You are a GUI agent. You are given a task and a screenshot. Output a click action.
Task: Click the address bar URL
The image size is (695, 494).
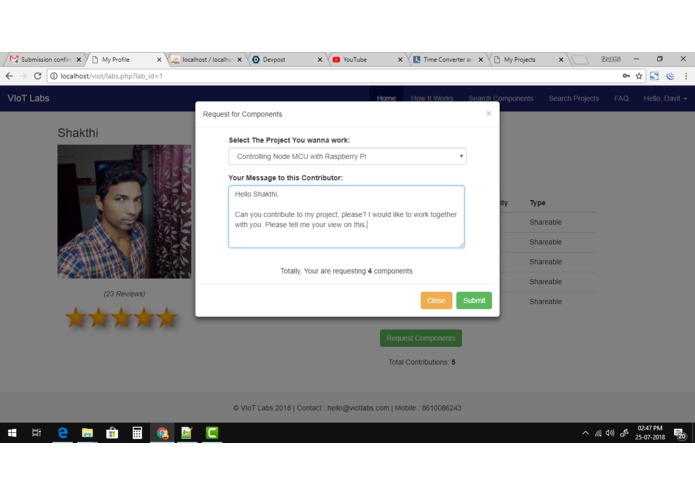tap(111, 76)
